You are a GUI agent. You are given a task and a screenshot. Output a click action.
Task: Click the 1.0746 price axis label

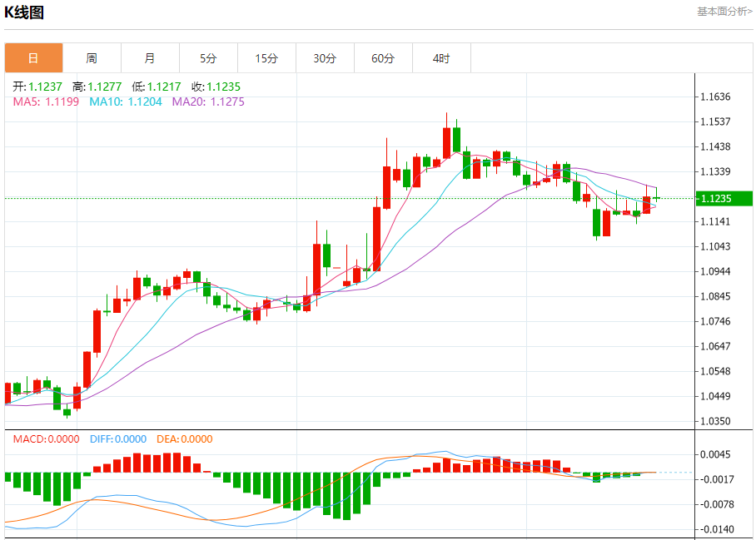(715, 321)
